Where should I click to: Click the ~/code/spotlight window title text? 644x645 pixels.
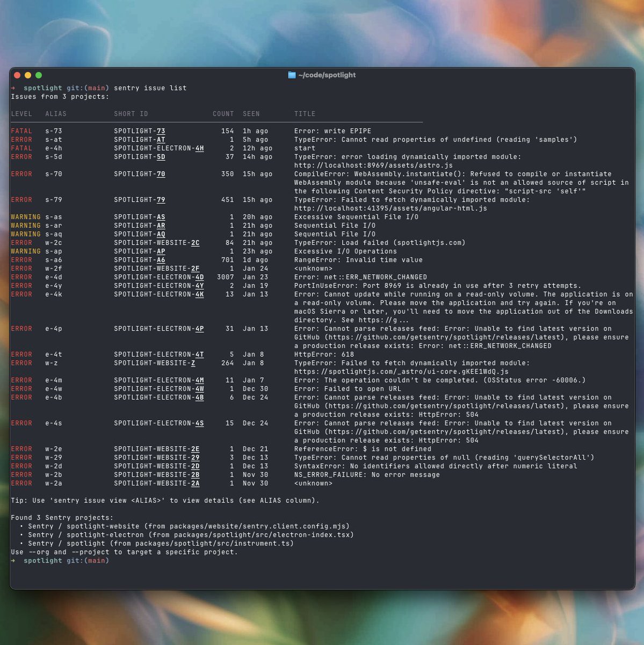(327, 75)
